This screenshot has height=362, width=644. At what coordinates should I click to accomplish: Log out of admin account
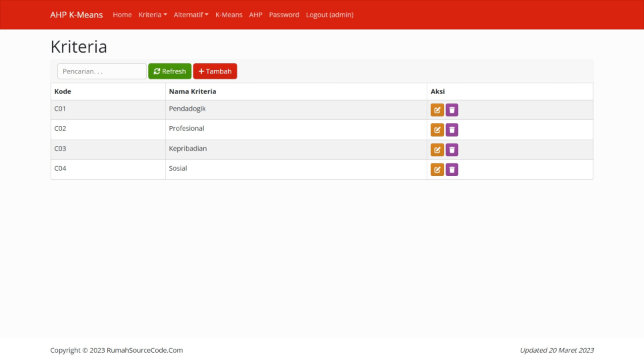click(x=329, y=15)
